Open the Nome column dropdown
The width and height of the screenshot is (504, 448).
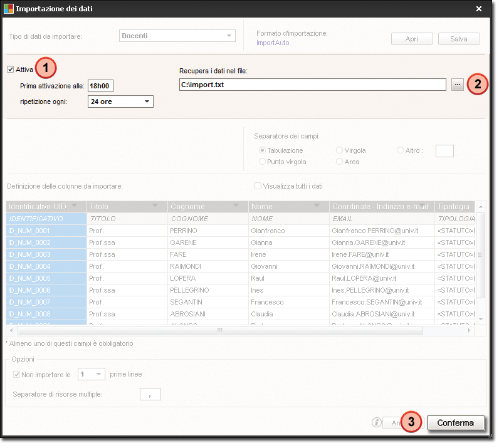tap(317, 206)
